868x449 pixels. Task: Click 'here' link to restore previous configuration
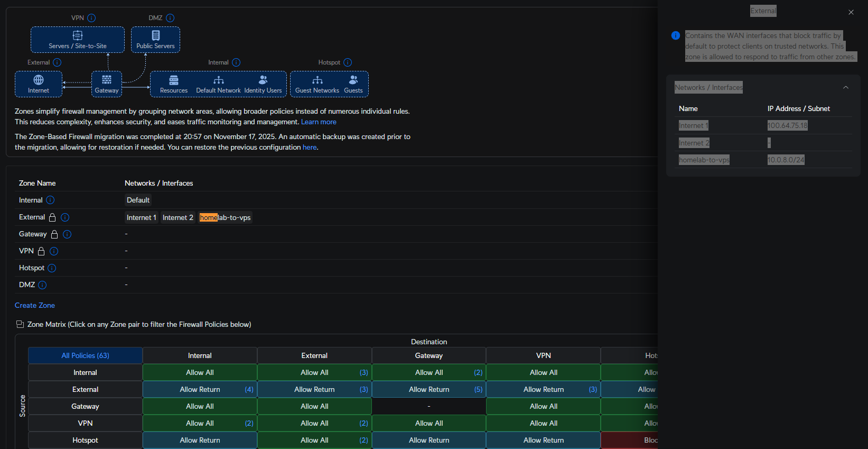(310, 147)
